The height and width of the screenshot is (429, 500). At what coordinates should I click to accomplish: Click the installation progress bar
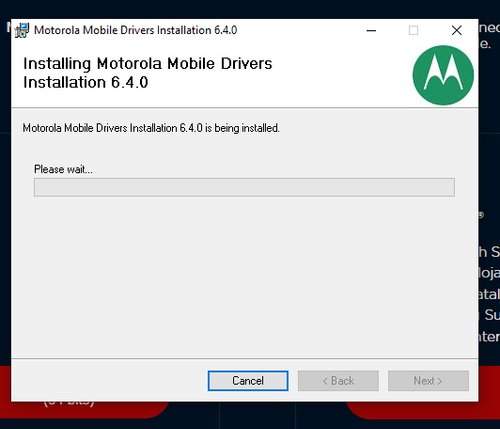[244, 187]
